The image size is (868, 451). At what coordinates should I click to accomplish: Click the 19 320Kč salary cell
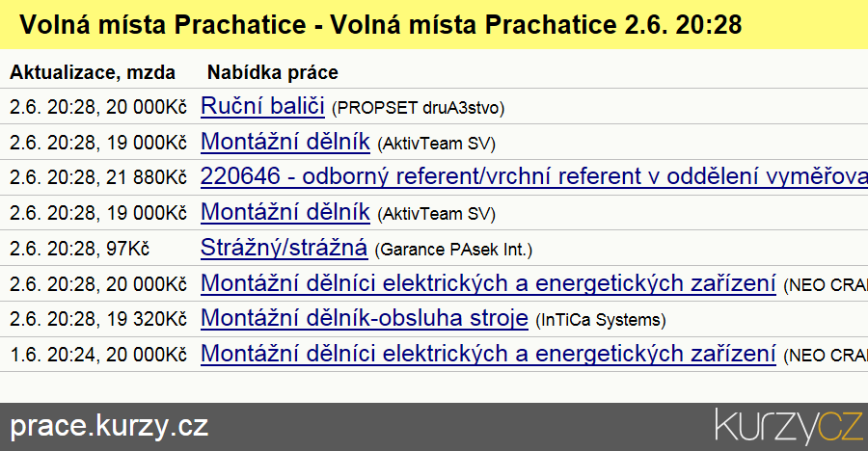pyautogui.click(x=147, y=319)
